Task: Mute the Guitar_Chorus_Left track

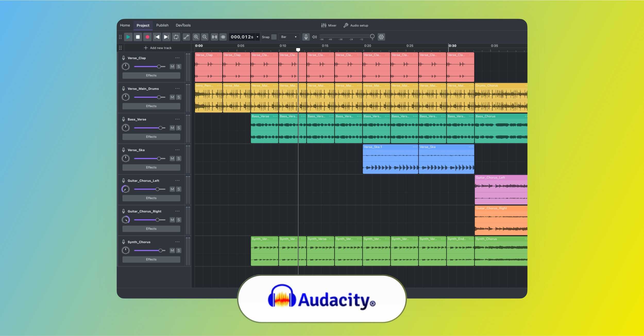Action: pyautogui.click(x=172, y=189)
